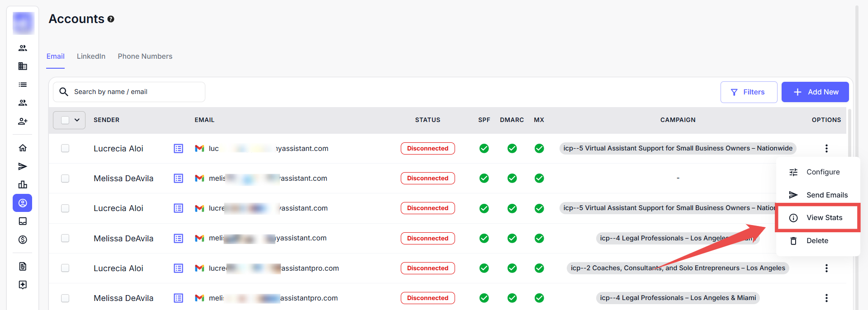Click the company building icon in sidebar

23,66
